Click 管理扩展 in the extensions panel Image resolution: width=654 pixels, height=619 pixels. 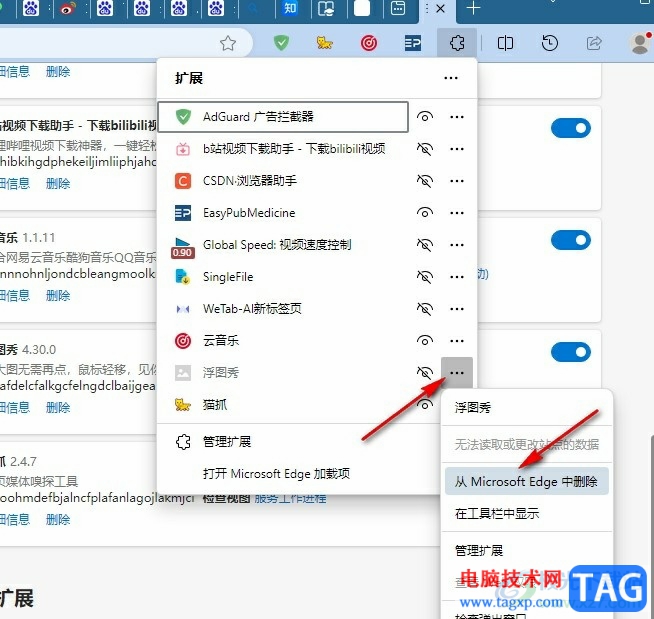click(298, 442)
